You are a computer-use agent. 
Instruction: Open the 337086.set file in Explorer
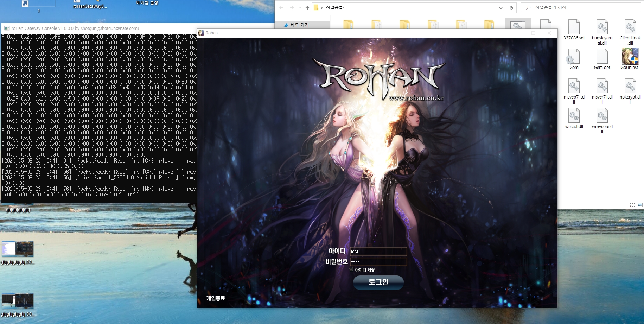coord(574,30)
